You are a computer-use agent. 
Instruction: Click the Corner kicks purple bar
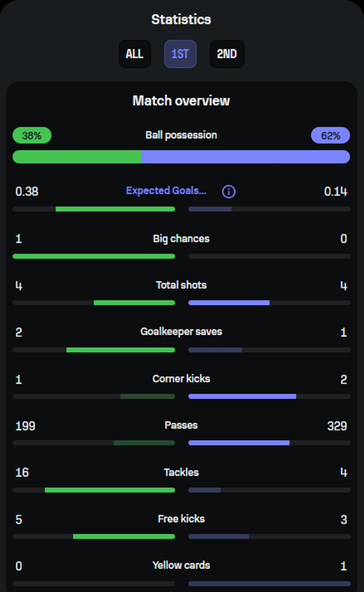242,396
